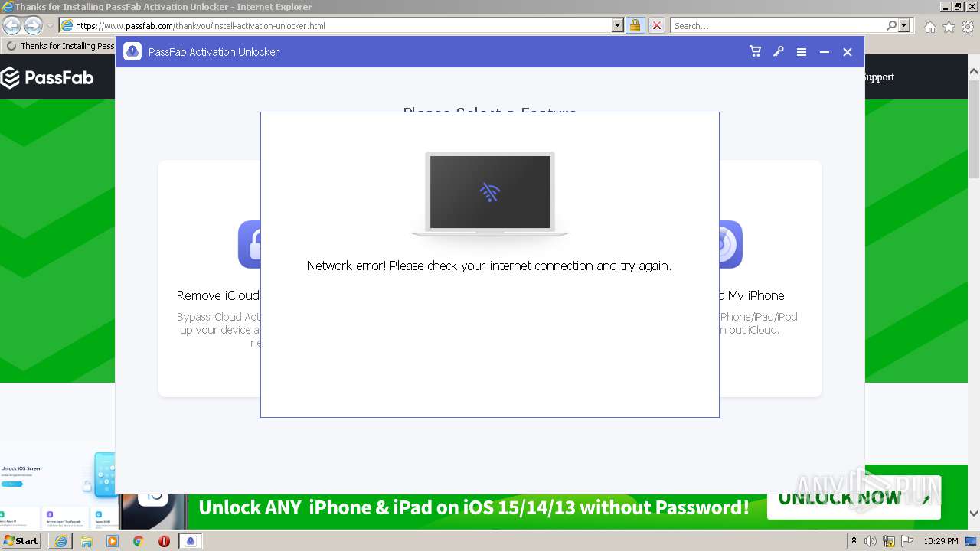Open the PassFab hamburger menu
Image resolution: width=980 pixels, height=551 pixels.
pos(802,52)
